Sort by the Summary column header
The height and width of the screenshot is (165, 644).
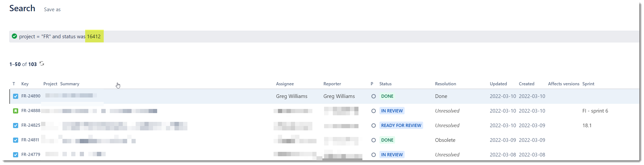(70, 84)
